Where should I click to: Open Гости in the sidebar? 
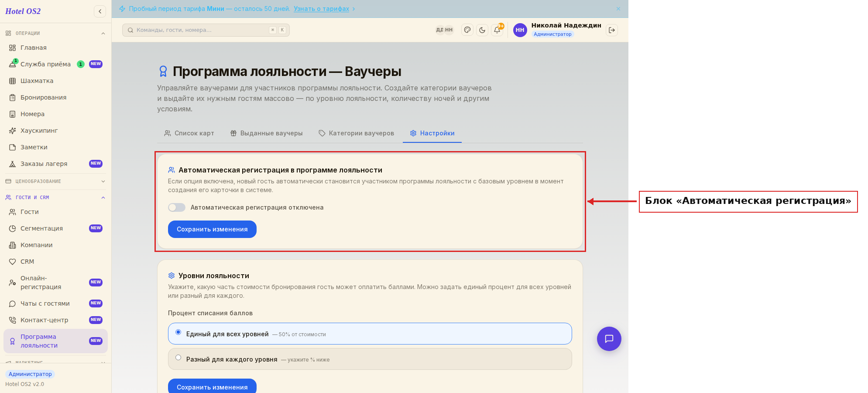(55, 212)
